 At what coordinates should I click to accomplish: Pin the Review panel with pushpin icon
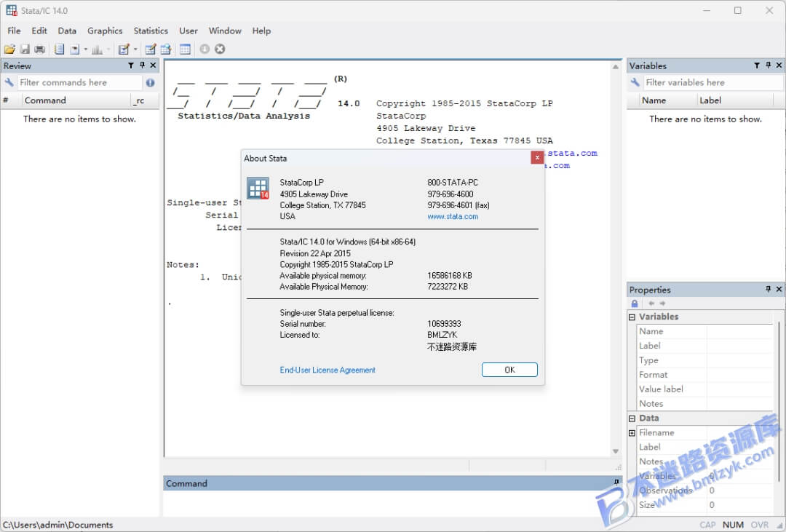143,65
